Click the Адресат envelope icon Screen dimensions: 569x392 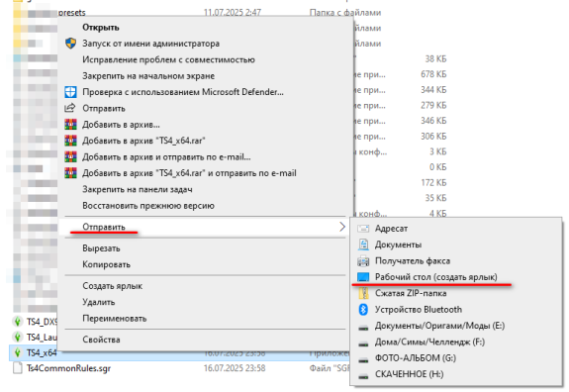[363, 229]
